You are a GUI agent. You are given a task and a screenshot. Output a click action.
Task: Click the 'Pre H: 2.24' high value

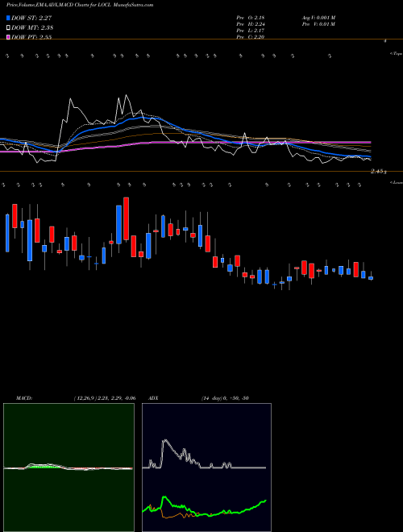tap(251, 24)
